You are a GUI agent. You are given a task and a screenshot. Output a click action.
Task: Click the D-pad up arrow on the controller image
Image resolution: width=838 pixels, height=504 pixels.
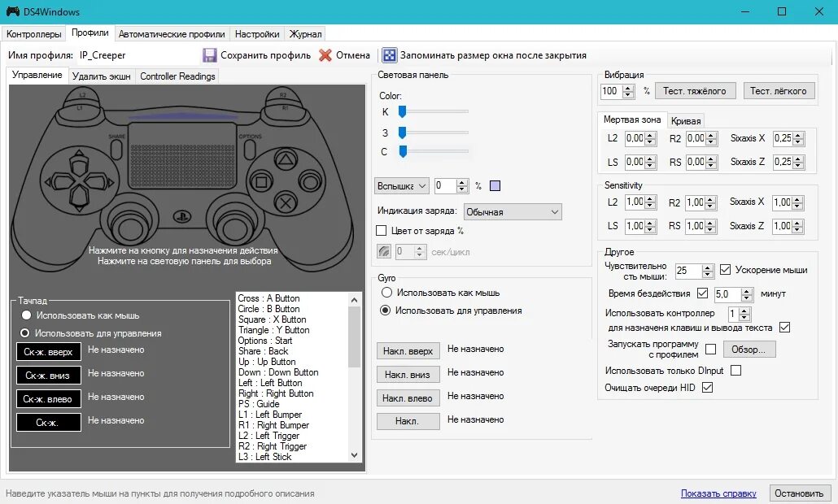[79, 163]
